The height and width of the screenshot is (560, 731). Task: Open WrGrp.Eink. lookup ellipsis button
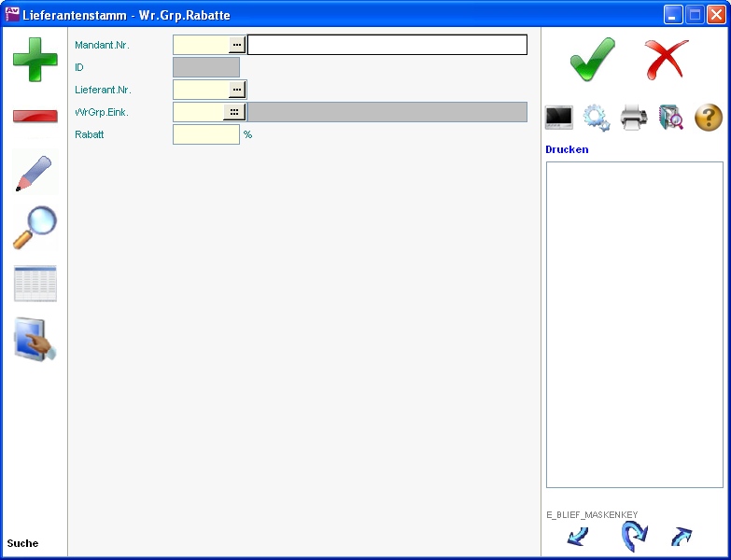pos(233,112)
